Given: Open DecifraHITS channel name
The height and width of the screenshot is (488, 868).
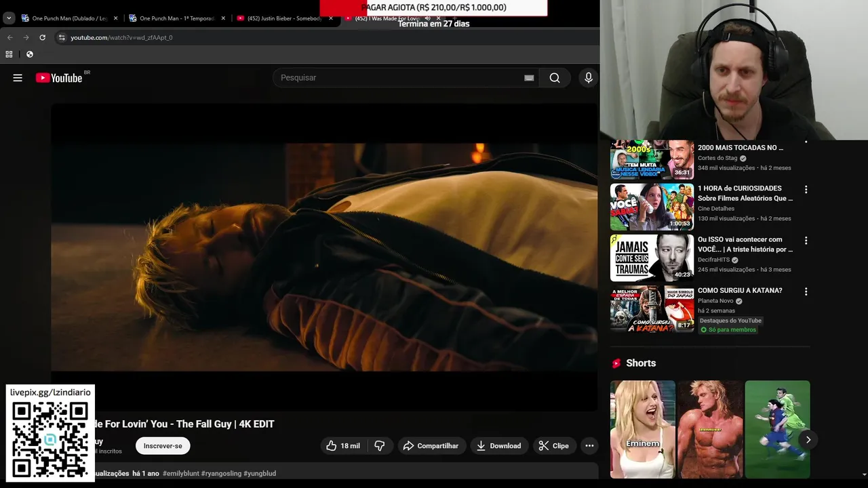Looking at the screenshot, I should point(713,260).
